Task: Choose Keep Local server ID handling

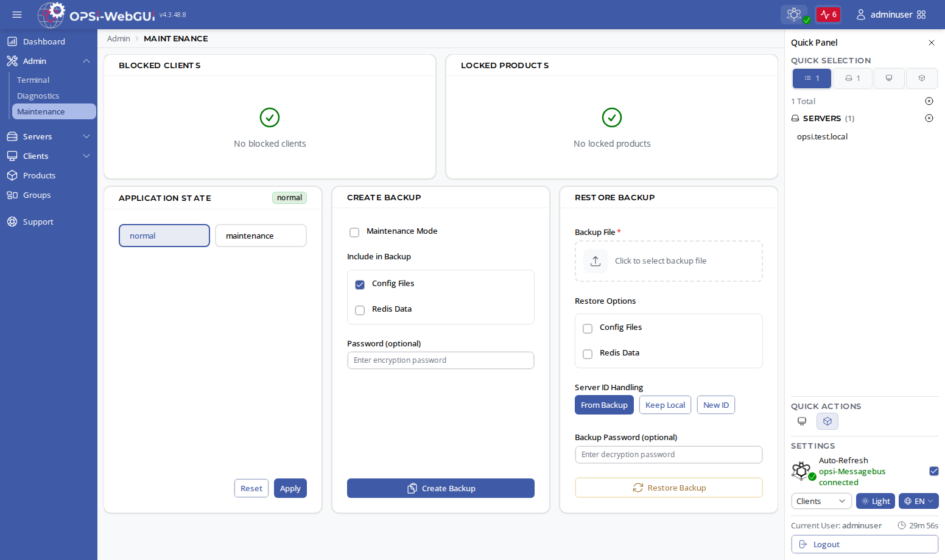Action: pyautogui.click(x=665, y=405)
